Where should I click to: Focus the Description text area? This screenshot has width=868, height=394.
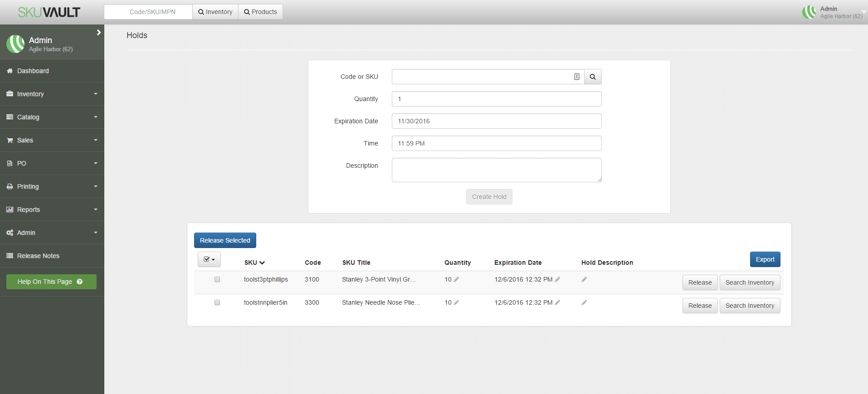click(x=496, y=170)
